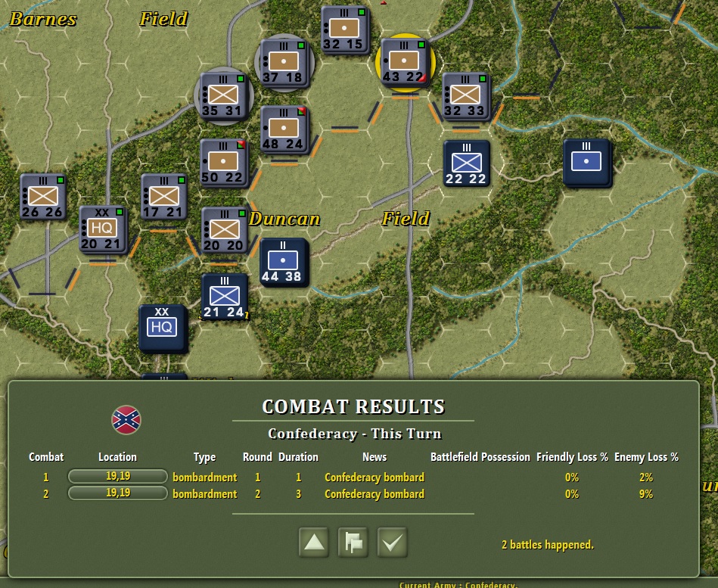718x588 pixels.
Task: Confirm combat results with checkmark button
Action: click(x=393, y=543)
